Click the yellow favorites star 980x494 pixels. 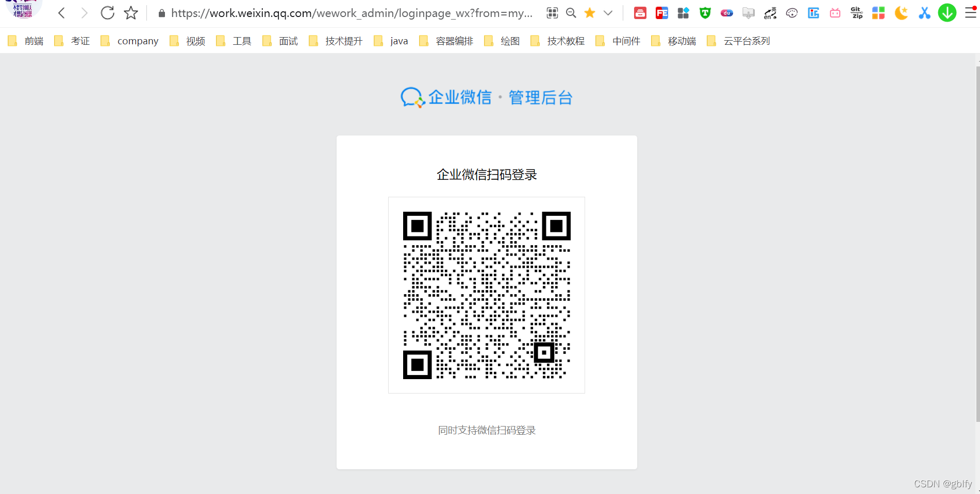(590, 13)
